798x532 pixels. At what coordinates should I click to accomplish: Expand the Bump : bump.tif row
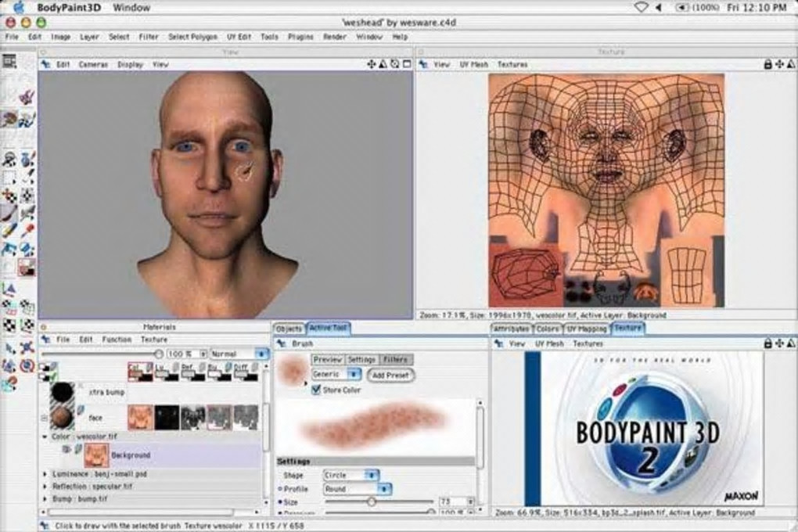tap(45, 499)
